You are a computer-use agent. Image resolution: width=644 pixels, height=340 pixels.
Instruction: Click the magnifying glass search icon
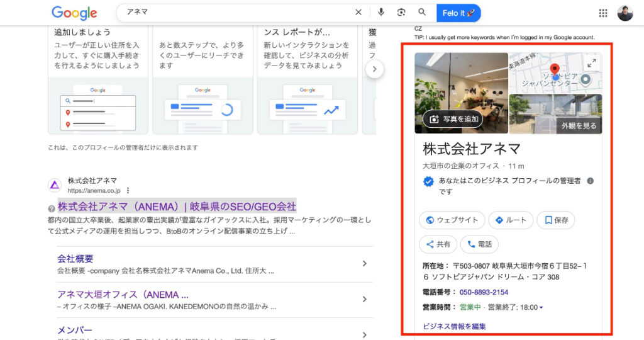tap(422, 13)
